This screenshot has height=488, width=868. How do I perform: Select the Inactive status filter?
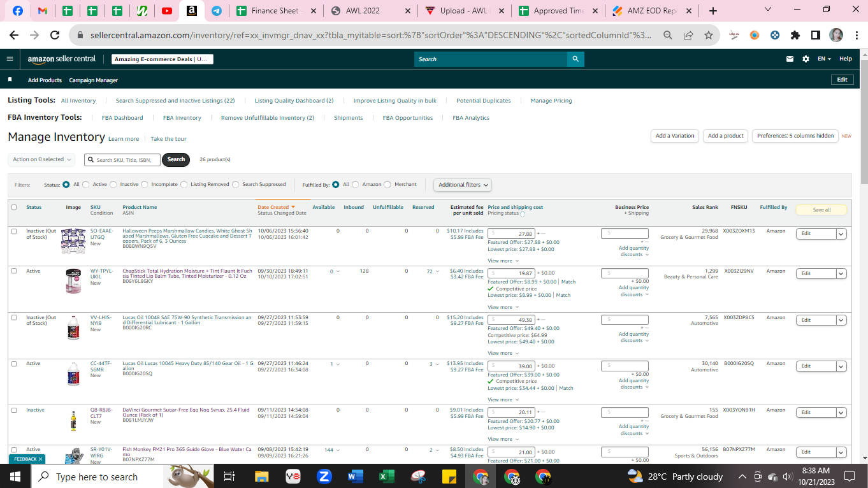tap(113, 185)
